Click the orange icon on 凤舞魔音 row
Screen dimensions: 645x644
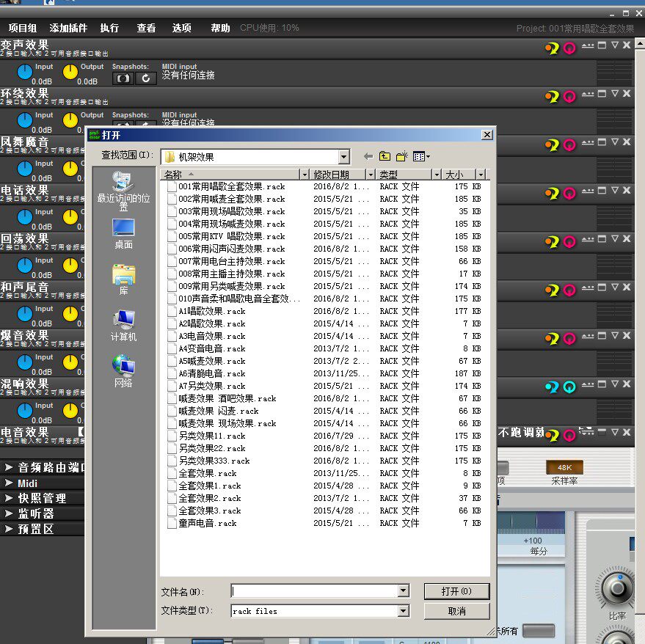point(552,144)
